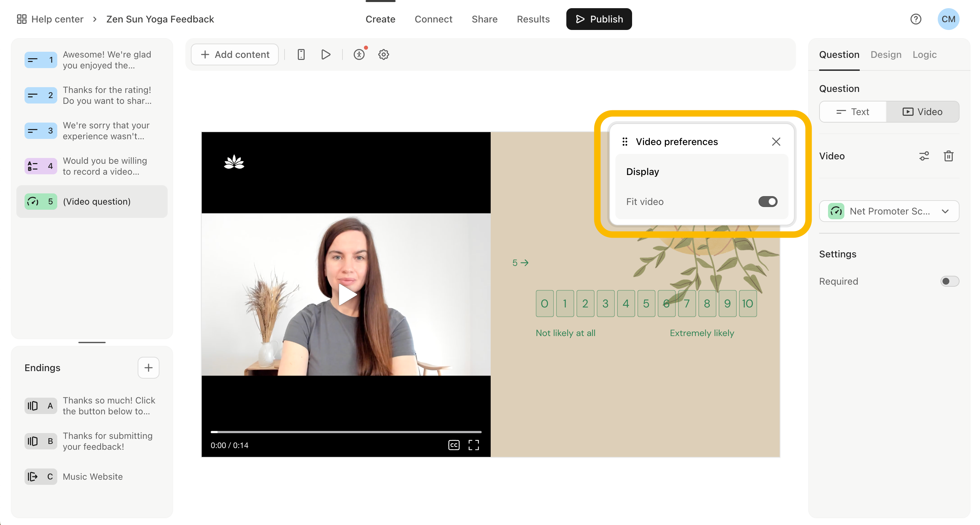Click the mobile preview icon
Screen dimensions: 980x525
pyautogui.click(x=301, y=54)
